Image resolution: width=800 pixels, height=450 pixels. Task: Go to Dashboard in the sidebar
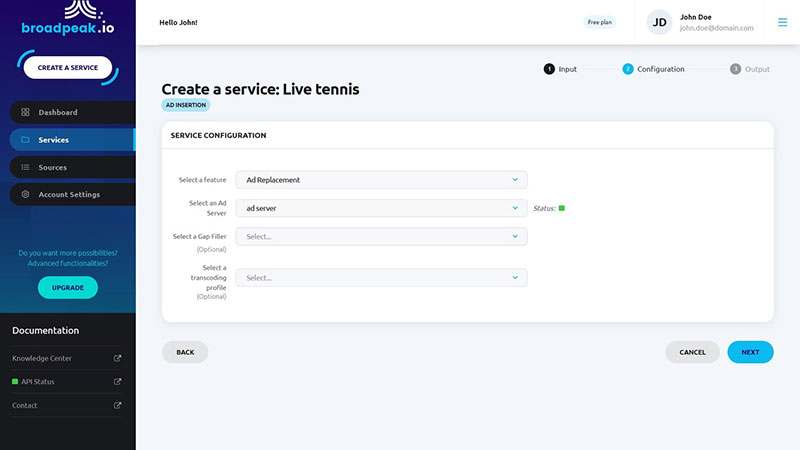click(x=57, y=112)
